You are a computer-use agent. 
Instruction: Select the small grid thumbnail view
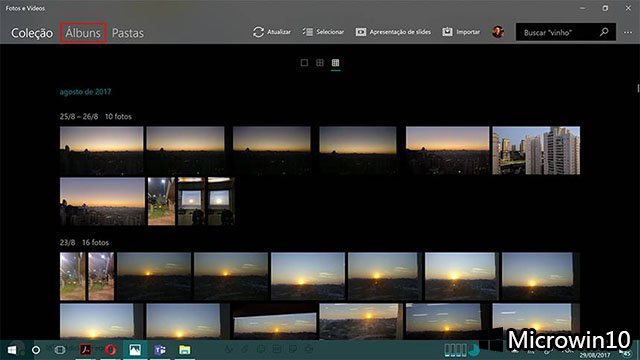click(x=336, y=62)
